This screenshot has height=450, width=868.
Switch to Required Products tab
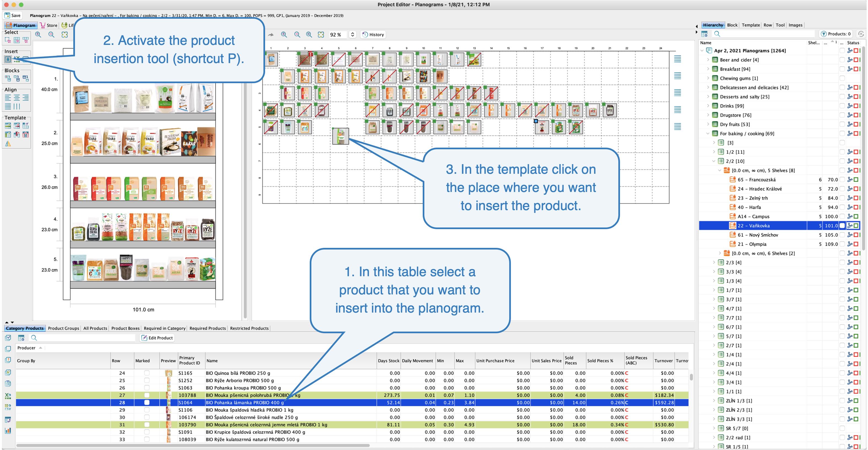click(207, 328)
